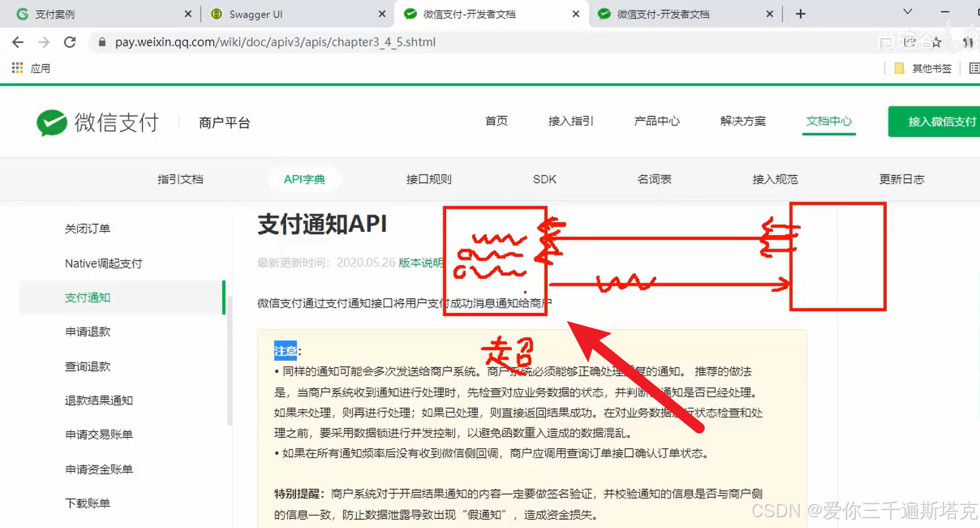This screenshot has height=528, width=980.
Task: Open 解决方案 in the top navigation
Action: pos(743,121)
